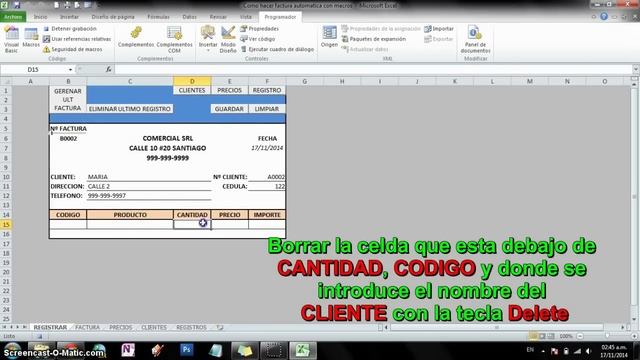The height and width of the screenshot is (360, 640).
Task: Stop macro recording with Detener grabación
Action: point(70,29)
